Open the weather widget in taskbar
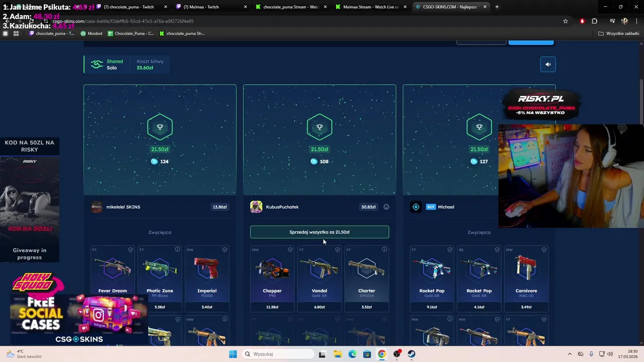Viewport: 644px width, 362px height. click(x=24, y=354)
